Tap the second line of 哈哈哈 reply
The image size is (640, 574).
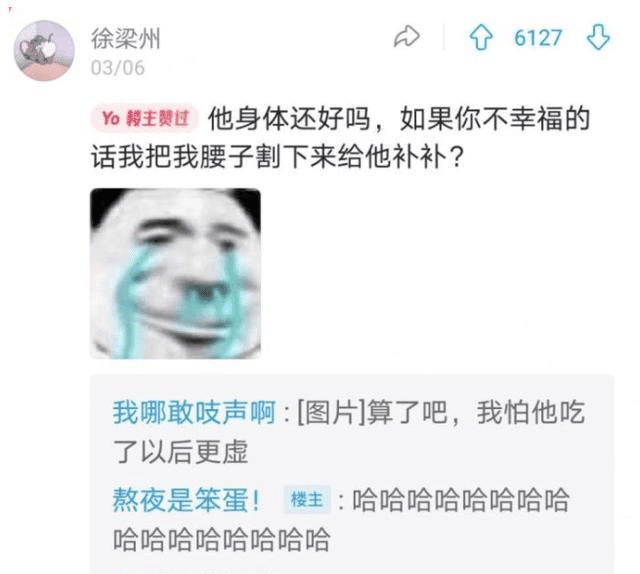click(x=222, y=539)
